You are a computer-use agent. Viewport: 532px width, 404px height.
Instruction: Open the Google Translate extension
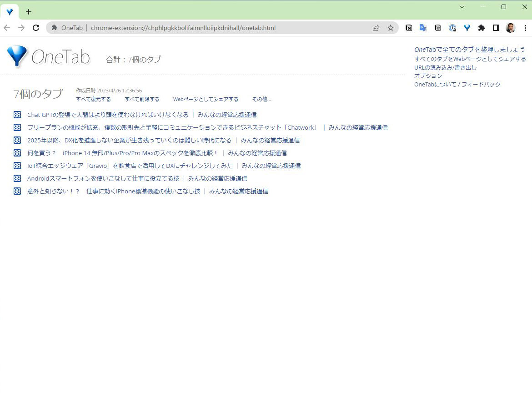pyautogui.click(x=423, y=28)
